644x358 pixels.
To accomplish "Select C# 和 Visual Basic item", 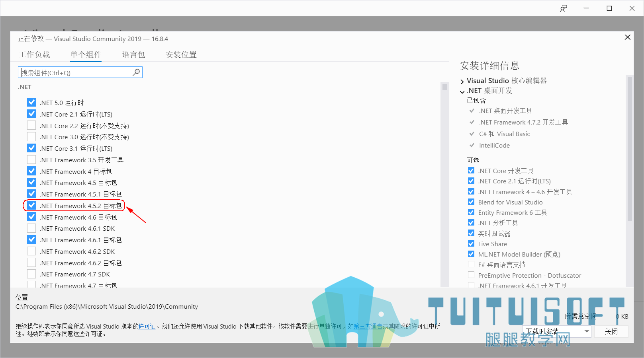I will coord(504,134).
